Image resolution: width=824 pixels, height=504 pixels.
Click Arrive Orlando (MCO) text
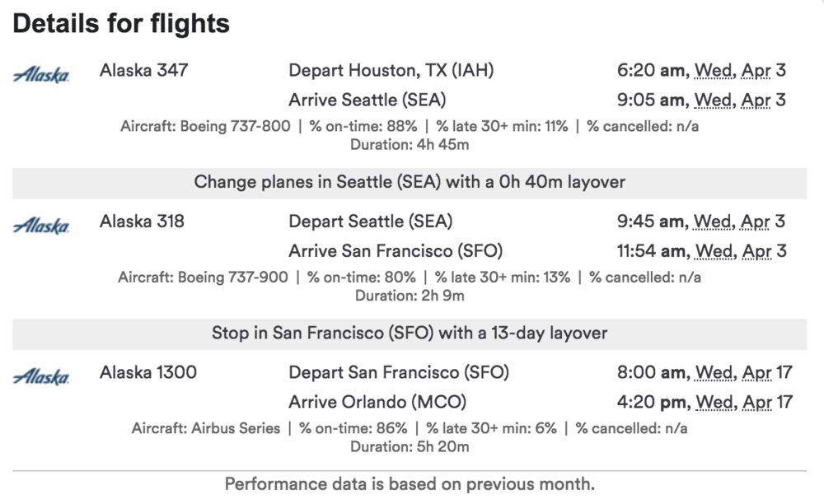(x=377, y=402)
